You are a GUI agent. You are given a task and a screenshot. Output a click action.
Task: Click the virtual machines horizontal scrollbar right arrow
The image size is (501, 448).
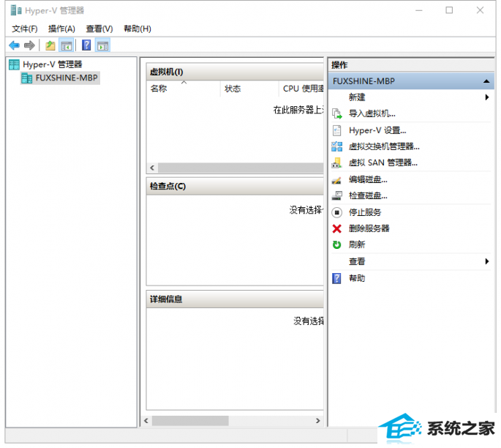[x=317, y=168]
